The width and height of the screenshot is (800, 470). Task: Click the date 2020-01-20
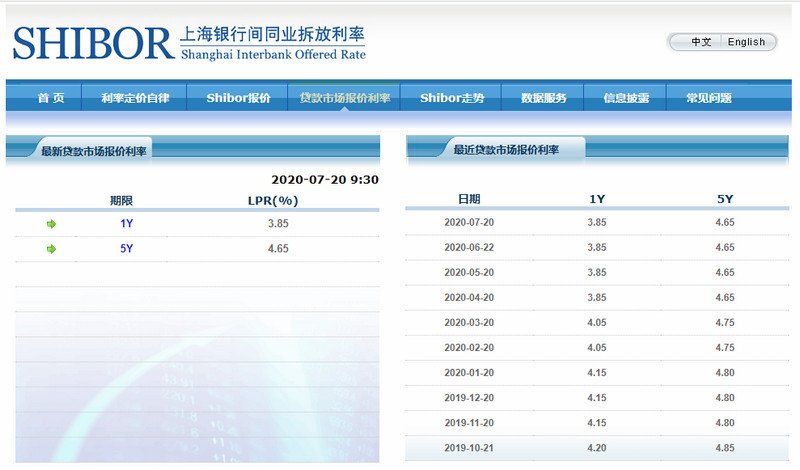[x=469, y=373]
